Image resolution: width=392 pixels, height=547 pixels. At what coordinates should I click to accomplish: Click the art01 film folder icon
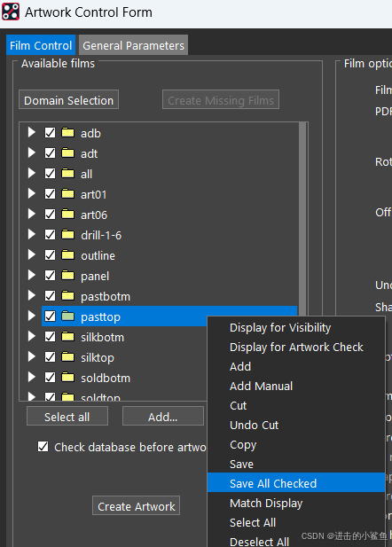67,194
